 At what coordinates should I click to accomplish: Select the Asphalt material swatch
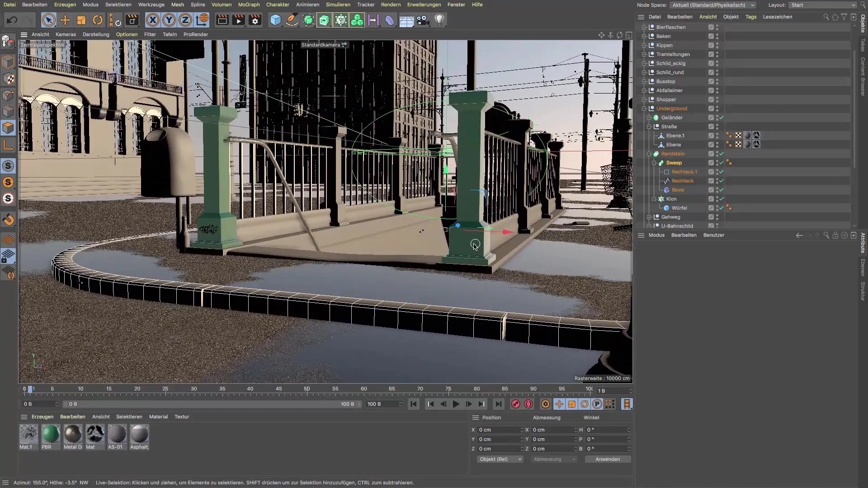(139, 434)
